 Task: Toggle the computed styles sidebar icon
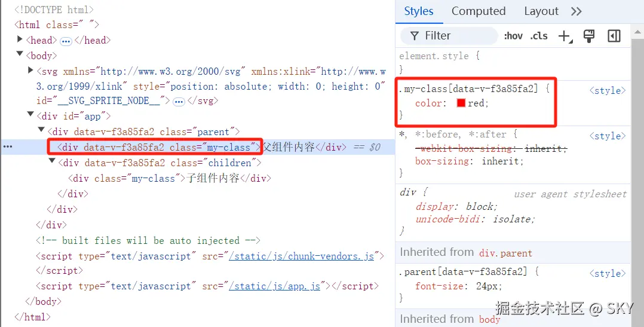coord(614,36)
